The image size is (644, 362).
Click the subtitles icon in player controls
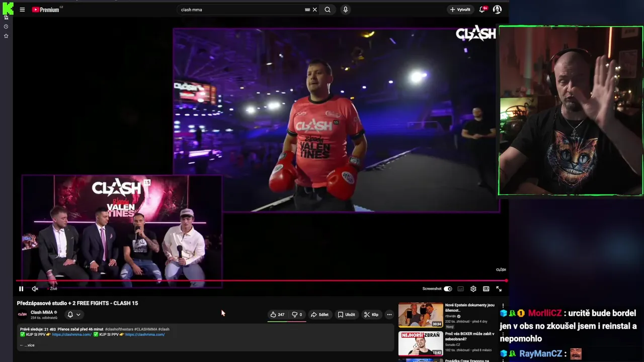460,289
